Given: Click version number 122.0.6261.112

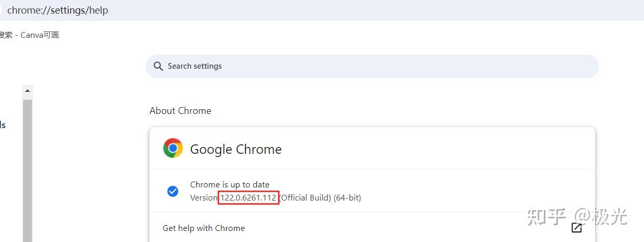Looking at the screenshot, I should (x=249, y=198).
